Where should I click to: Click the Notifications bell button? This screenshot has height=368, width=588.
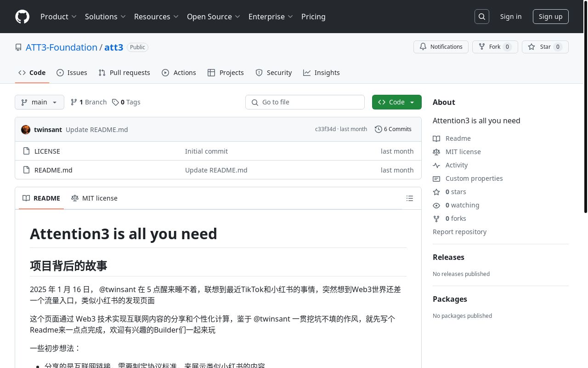click(441, 47)
